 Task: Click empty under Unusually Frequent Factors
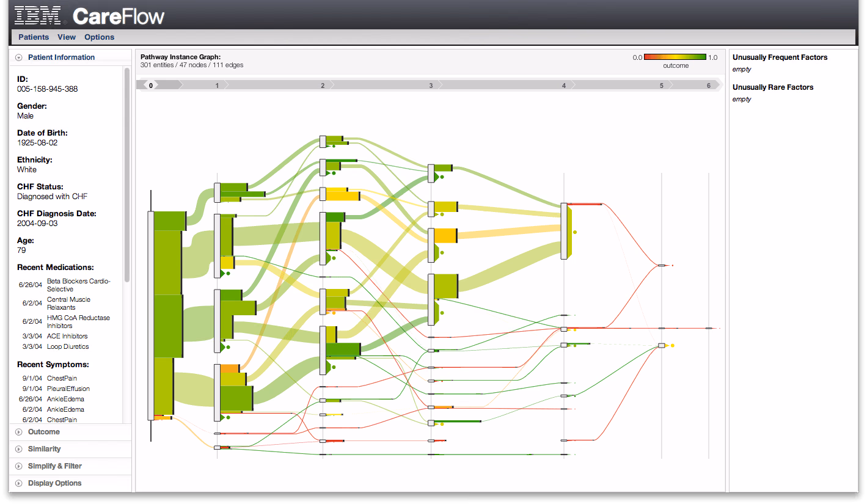[742, 70]
